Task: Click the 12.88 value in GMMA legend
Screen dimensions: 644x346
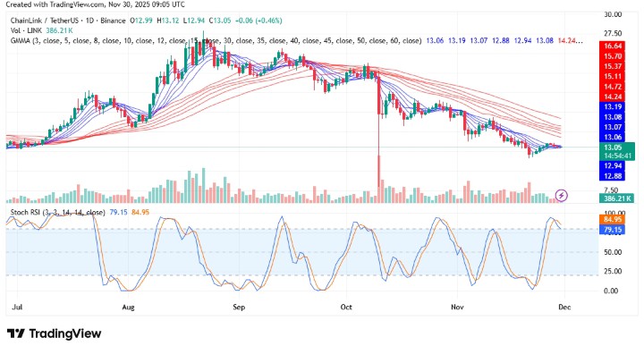Action: point(501,40)
